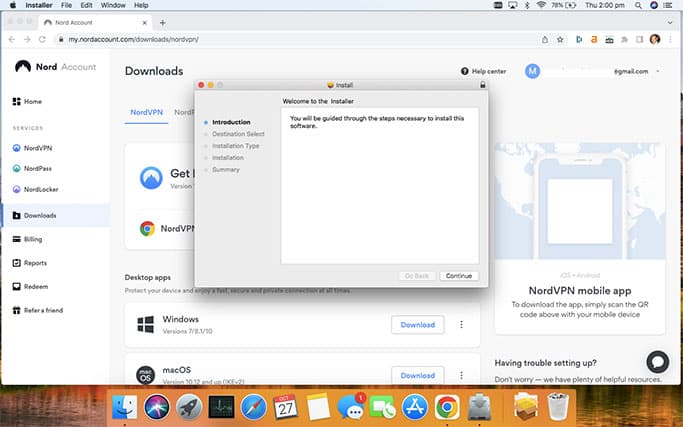Open a new browser tab
The width and height of the screenshot is (683, 427).
click(x=162, y=23)
